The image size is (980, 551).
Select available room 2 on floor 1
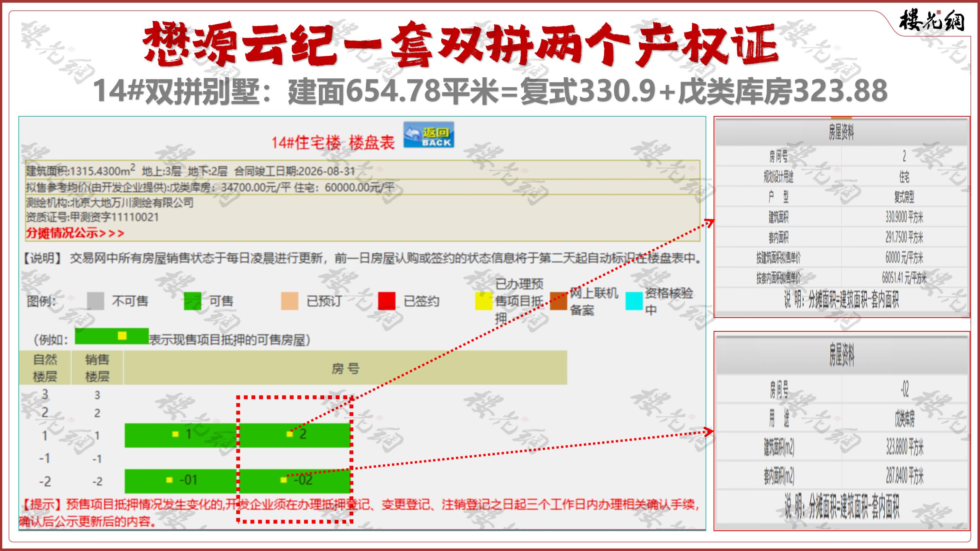[295, 435]
